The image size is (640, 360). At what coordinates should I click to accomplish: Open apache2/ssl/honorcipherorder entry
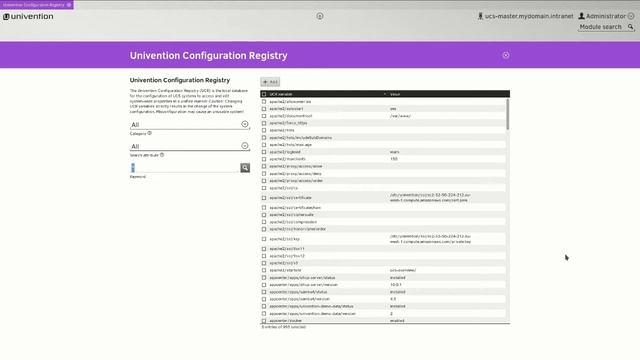click(298, 229)
